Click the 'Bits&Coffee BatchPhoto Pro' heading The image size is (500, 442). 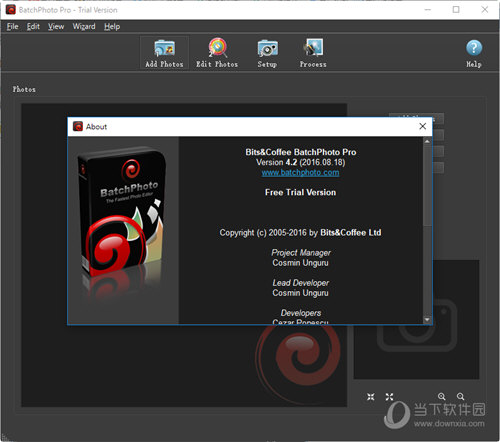(x=301, y=152)
